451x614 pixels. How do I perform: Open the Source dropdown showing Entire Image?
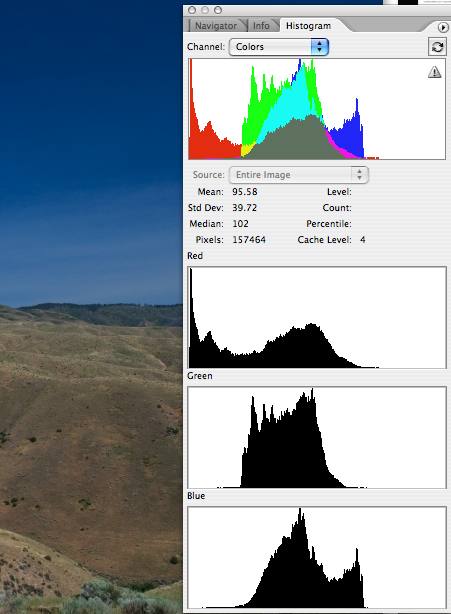(x=299, y=175)
